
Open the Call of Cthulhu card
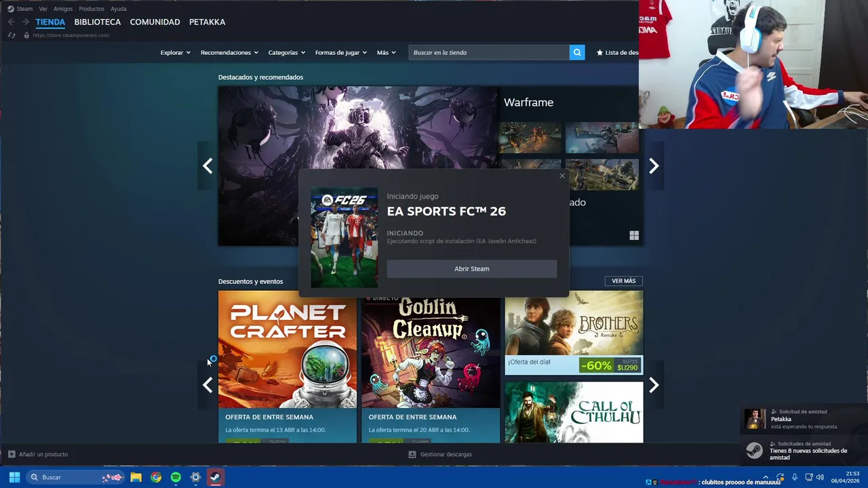(574, 412)
